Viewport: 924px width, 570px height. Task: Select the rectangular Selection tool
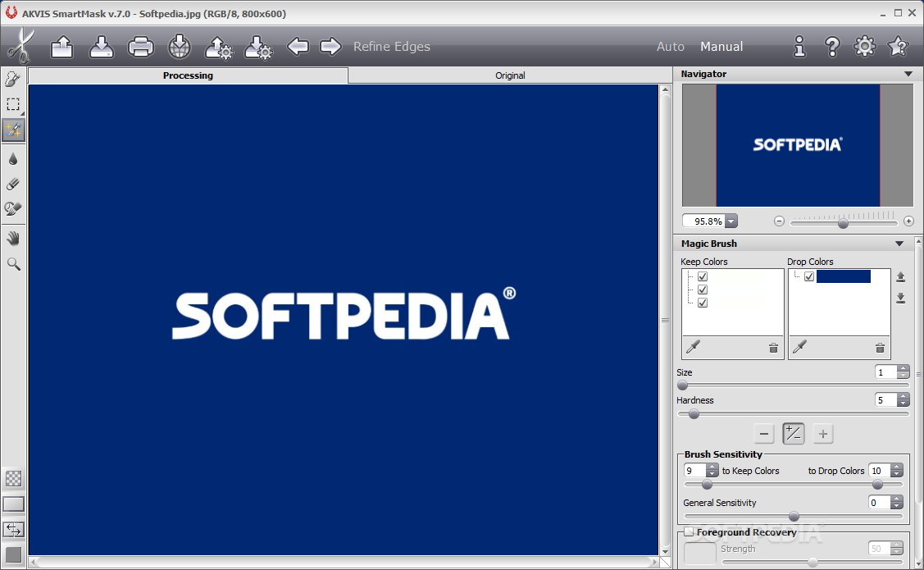point(13,104)
